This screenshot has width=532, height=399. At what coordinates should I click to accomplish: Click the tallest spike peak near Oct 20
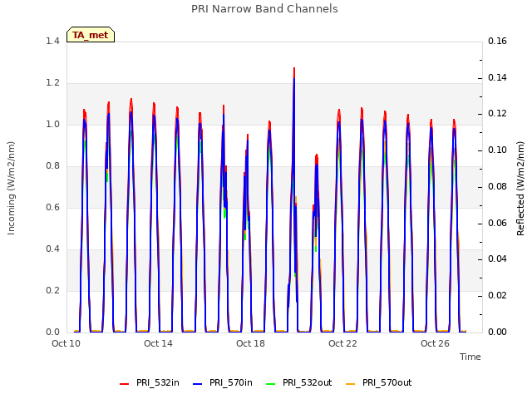point(294,68)
